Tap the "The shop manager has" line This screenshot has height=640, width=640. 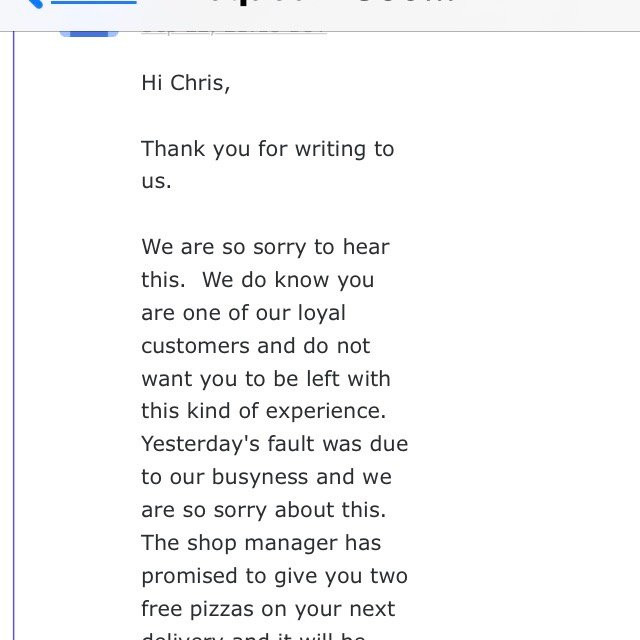coord(261,543)
